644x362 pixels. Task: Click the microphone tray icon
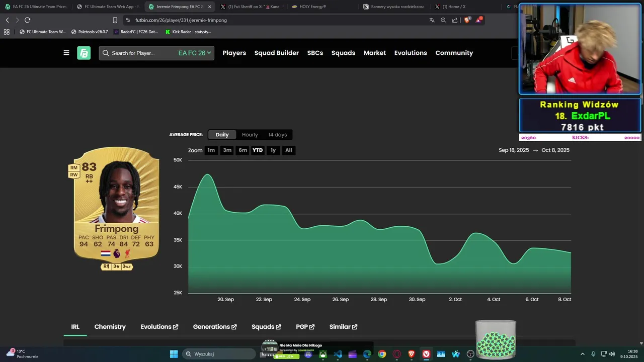tap(593, 354)
